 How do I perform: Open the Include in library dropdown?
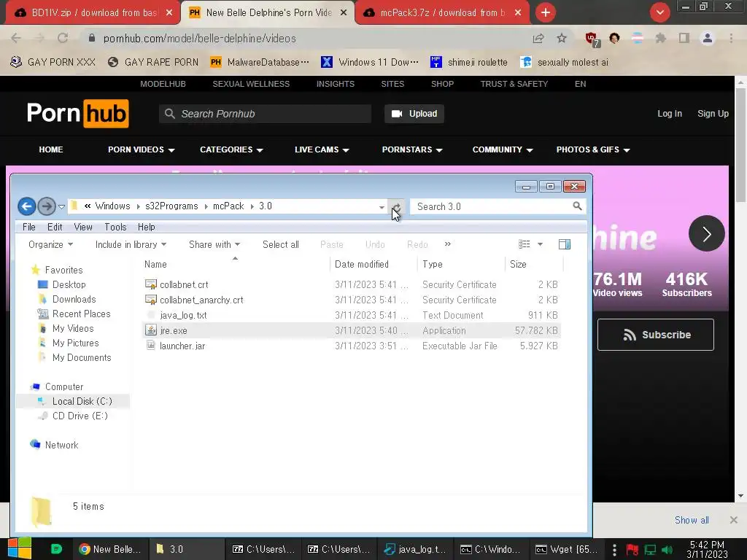pyautogui.click(x=131, y=244)
